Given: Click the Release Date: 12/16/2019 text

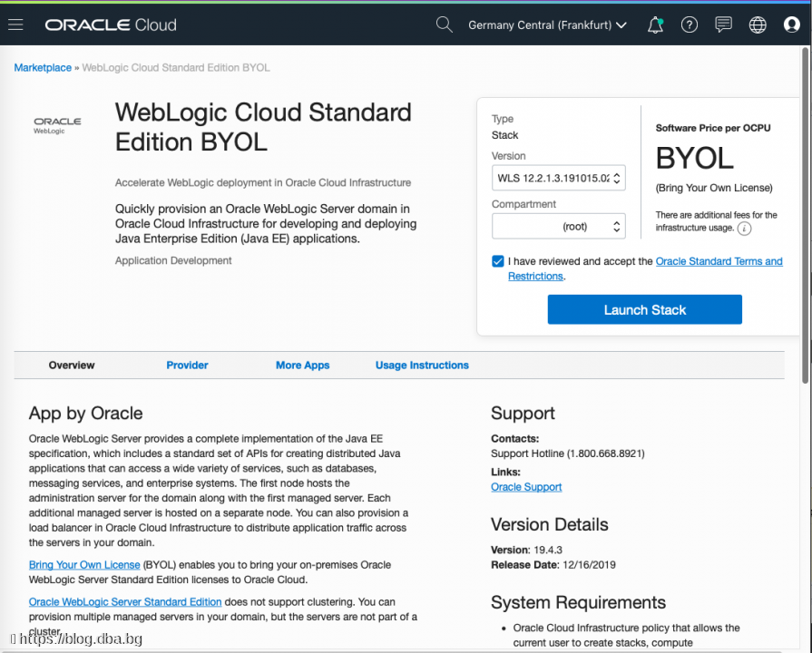Looking at the screenshot, I should click(553, 565).
